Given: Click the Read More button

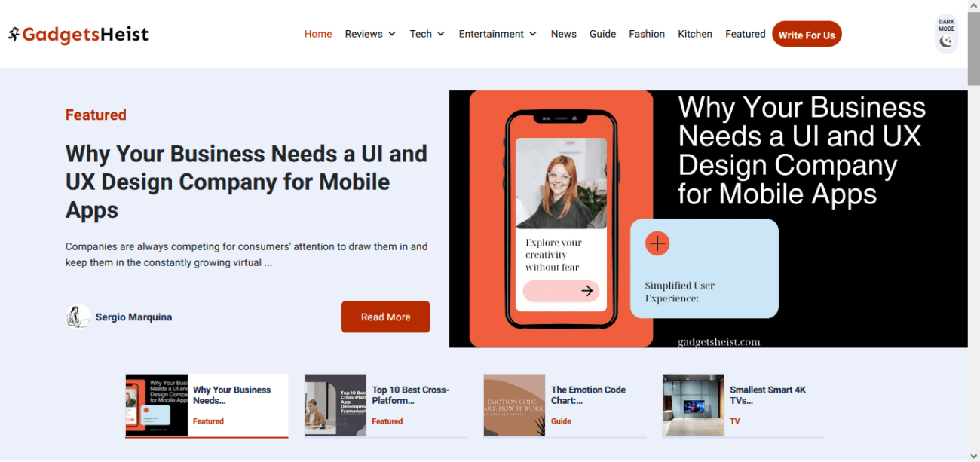Looking at the screenshot, I should point(385,317).
